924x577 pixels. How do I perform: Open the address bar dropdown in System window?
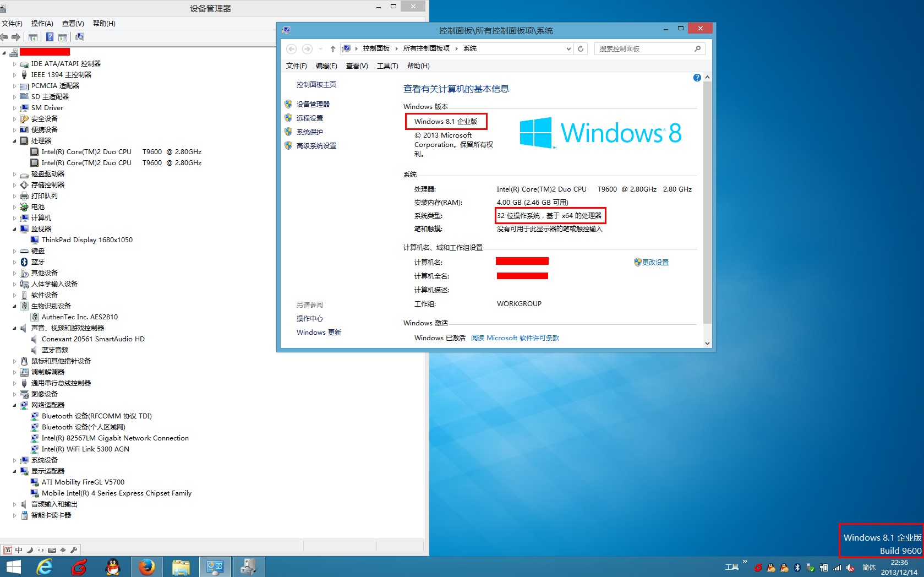tap(568, 48)
